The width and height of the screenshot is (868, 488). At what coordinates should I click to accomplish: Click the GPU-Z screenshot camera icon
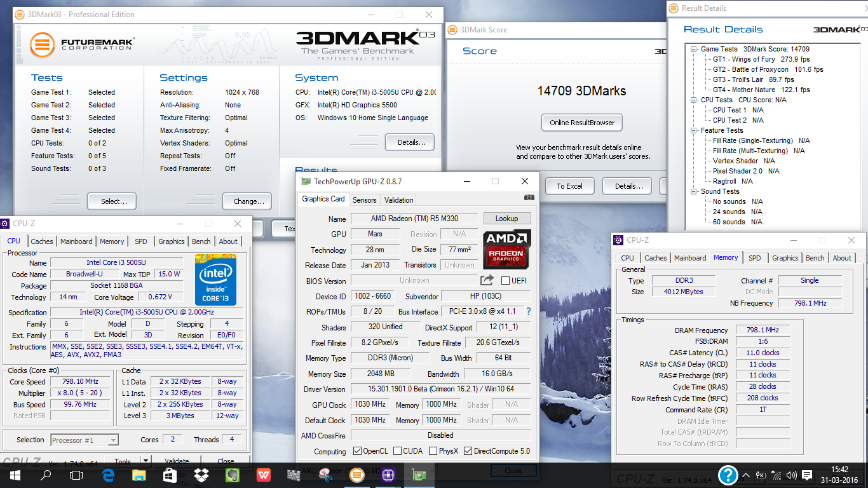click(x=529, y=198)
